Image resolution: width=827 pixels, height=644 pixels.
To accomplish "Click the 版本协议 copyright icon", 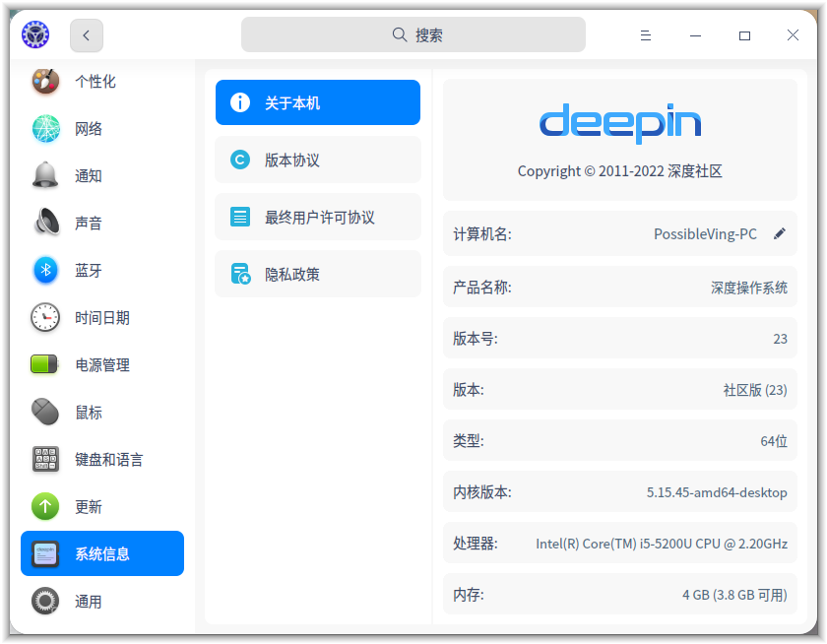I will pos(240,160).
